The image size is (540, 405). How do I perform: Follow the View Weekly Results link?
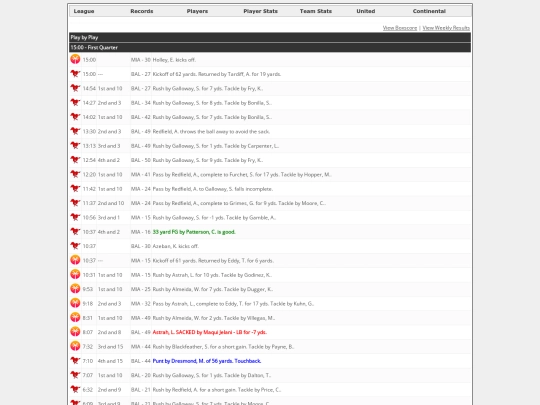pos(446,28)
